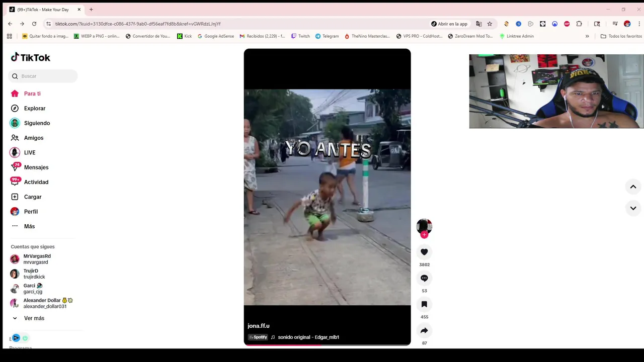Viewport: 644px width, 362px height.
Task: Select the TikTok - Make Your Day tab
Action: [44, 10]
